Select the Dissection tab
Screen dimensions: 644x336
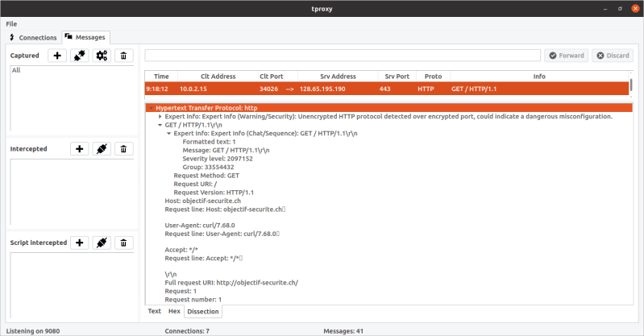click(x=203, y=312)
